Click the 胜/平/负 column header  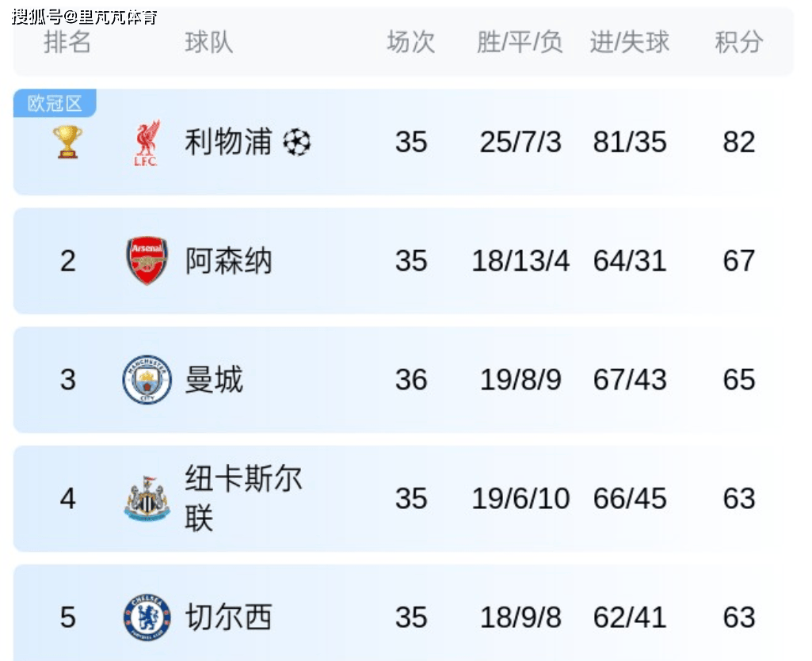pos(520,43)
